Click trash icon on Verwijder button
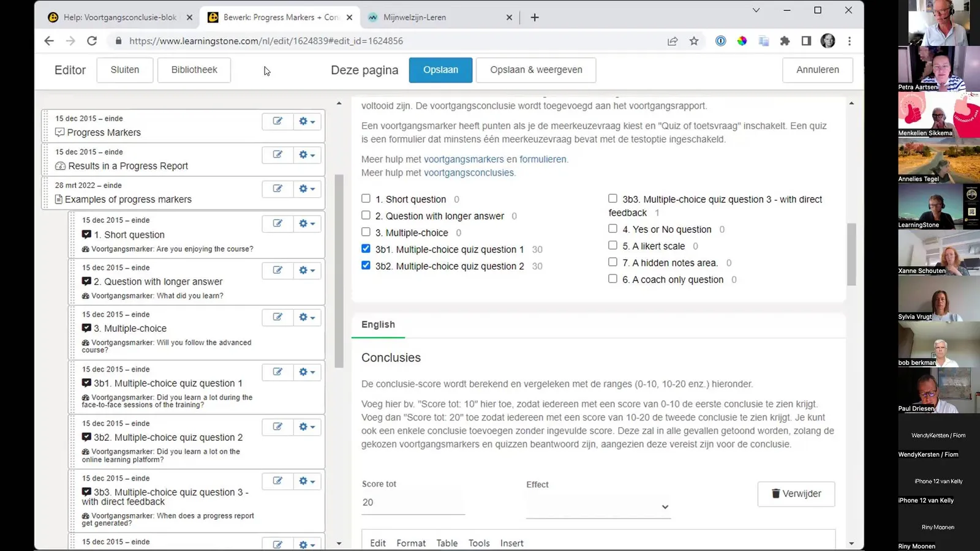Viewport: 980px width, 551px height. click(x=775, y=493)
